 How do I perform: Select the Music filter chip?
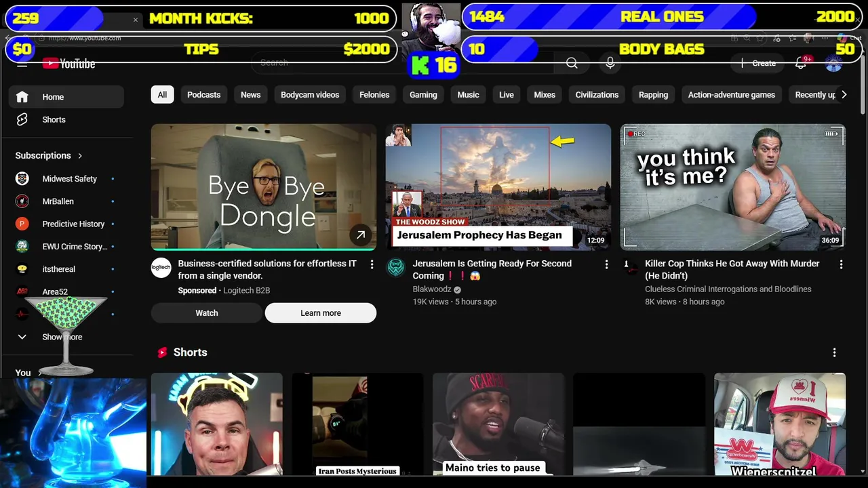point(468,95)
